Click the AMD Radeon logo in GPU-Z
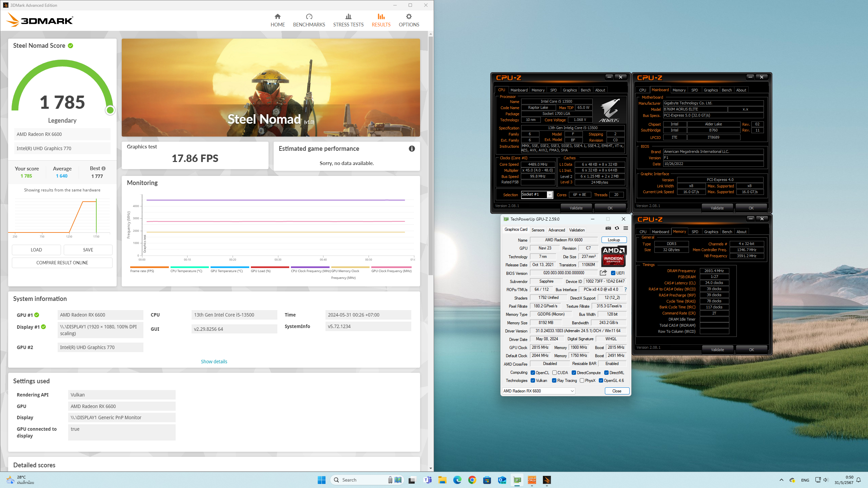Image resolution: width=868 pixels, height=488 pixels. pyautogui.click(x=614, y=256)
